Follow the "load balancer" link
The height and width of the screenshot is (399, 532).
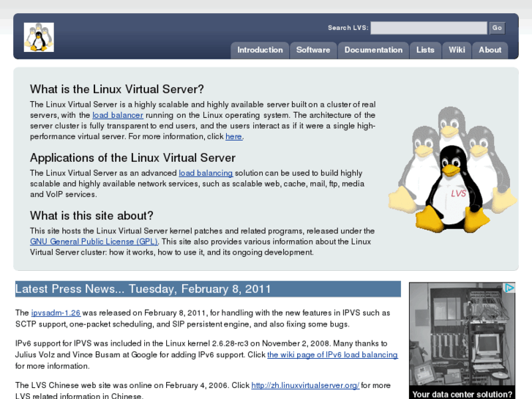pyautogui.click(x=118, y=115)
